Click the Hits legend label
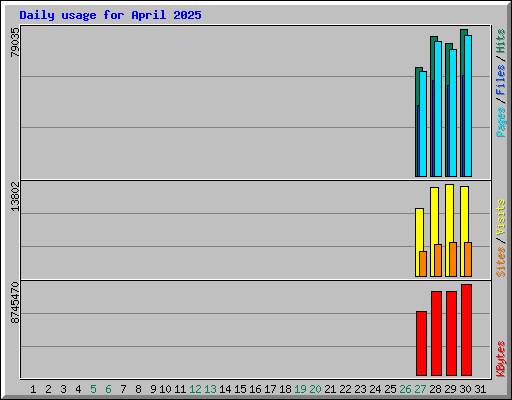512x400 pixels. tap(501, 41)
